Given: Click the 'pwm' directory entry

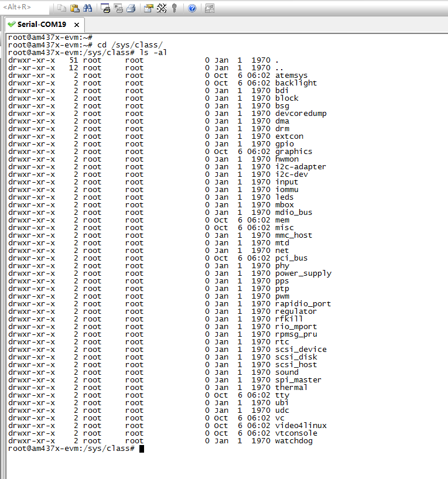Looking at the screenshot, I should tap(282, 296).
